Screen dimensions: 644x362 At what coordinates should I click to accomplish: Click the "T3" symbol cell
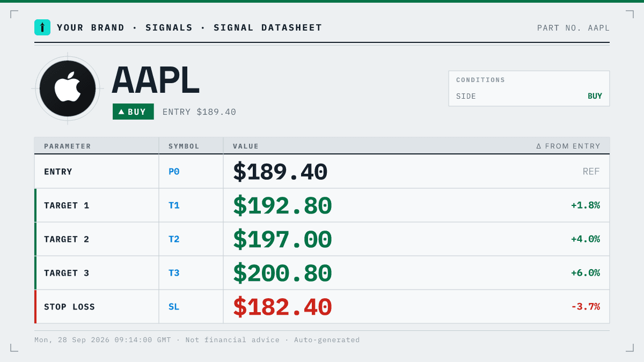174,273
